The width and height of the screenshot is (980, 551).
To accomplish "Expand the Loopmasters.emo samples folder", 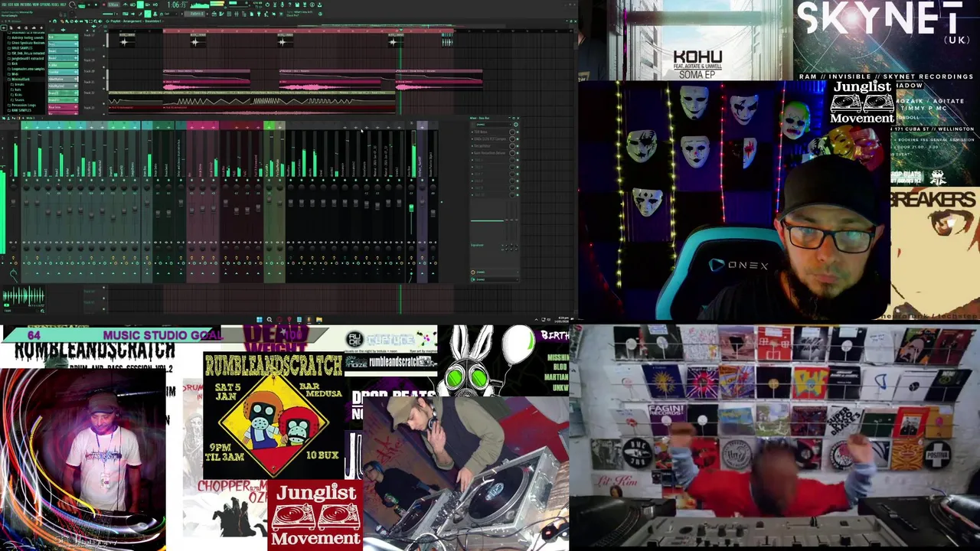I will 25,69.
